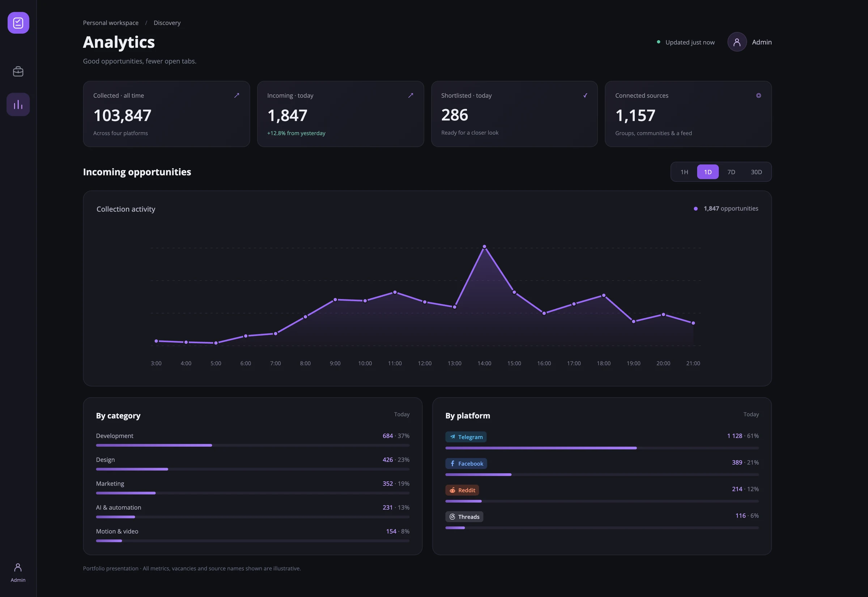Click the Threads platform badge
Screen dimensions: 868x597
click(x=464, y=517)
